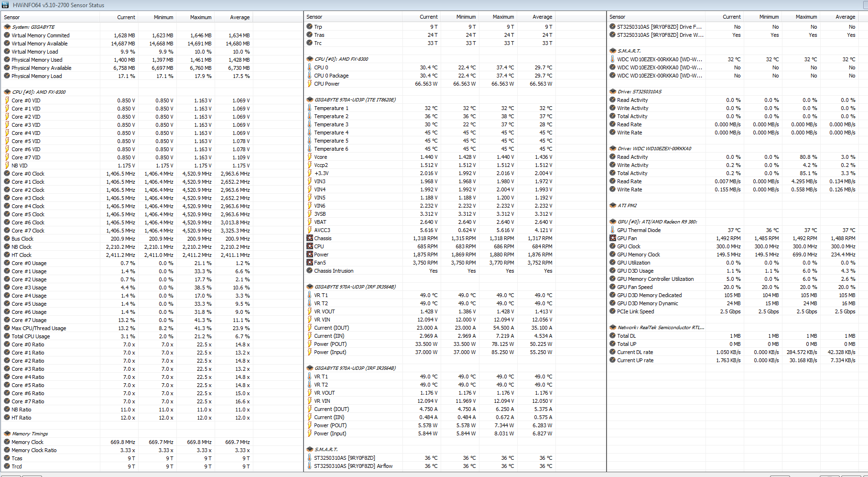Click the icon beside Core #5 Usage
Screen dimensions: 868x477
(7, 304)
